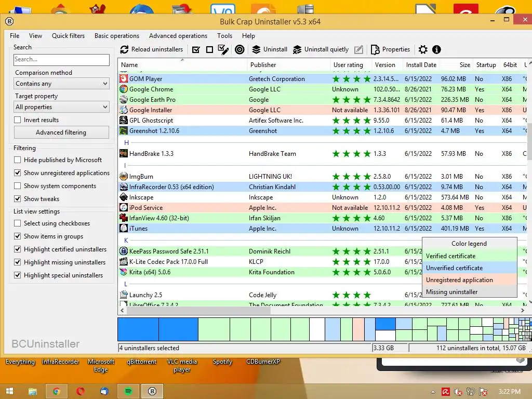
Task: Uncheck Show tweaks checkbox
Action: pyautogui.click(x=17, y=199)
